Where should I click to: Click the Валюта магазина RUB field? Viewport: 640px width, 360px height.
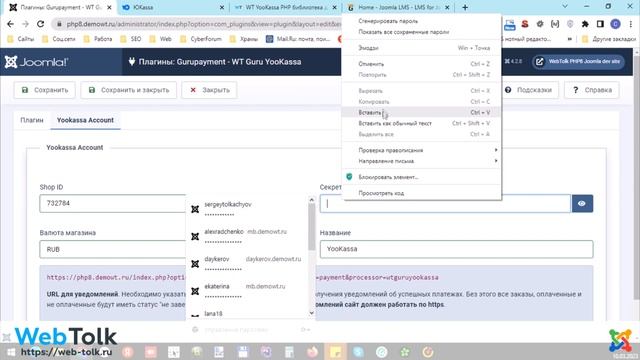click(x=113, y=249)
